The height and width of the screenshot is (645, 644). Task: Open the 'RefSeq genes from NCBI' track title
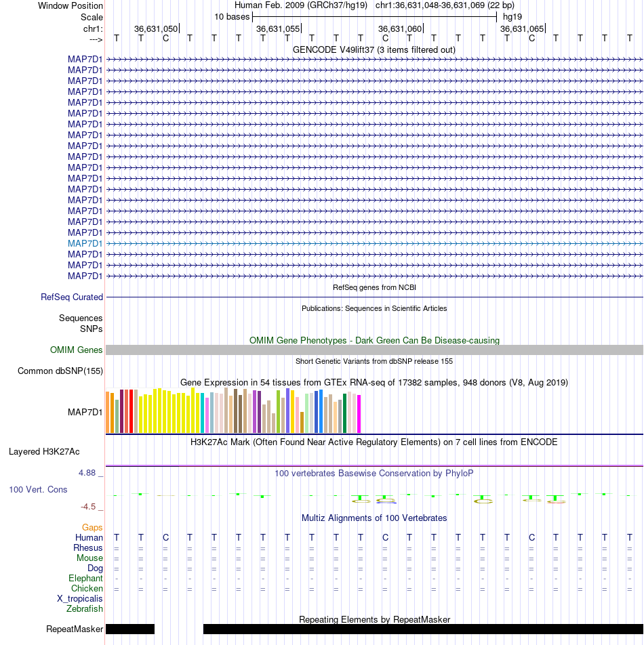374,287
